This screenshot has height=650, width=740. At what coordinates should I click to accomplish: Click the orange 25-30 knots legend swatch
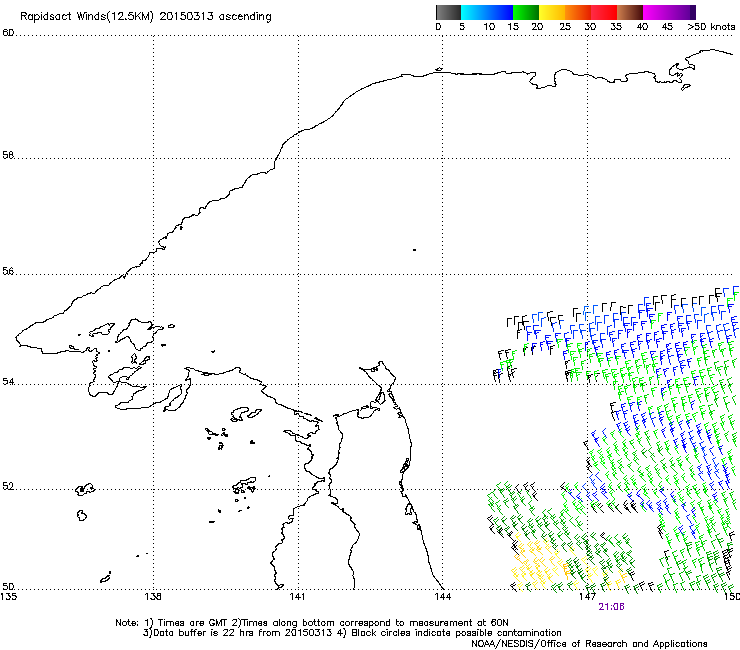(x=578, y=12)
